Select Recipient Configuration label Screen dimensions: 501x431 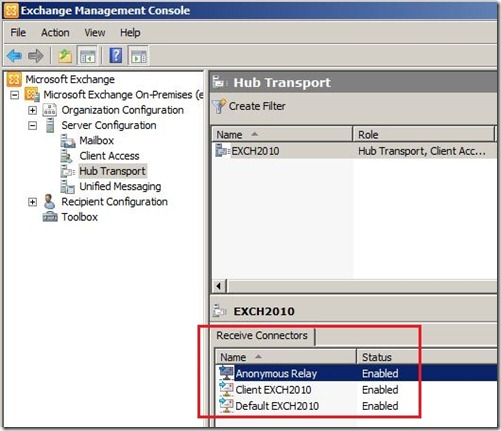(114, 202)
